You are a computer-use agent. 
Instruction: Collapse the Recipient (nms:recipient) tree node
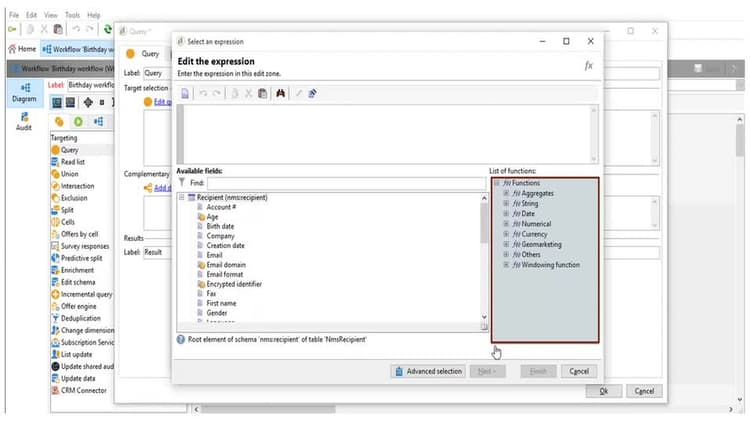[182, 197]
